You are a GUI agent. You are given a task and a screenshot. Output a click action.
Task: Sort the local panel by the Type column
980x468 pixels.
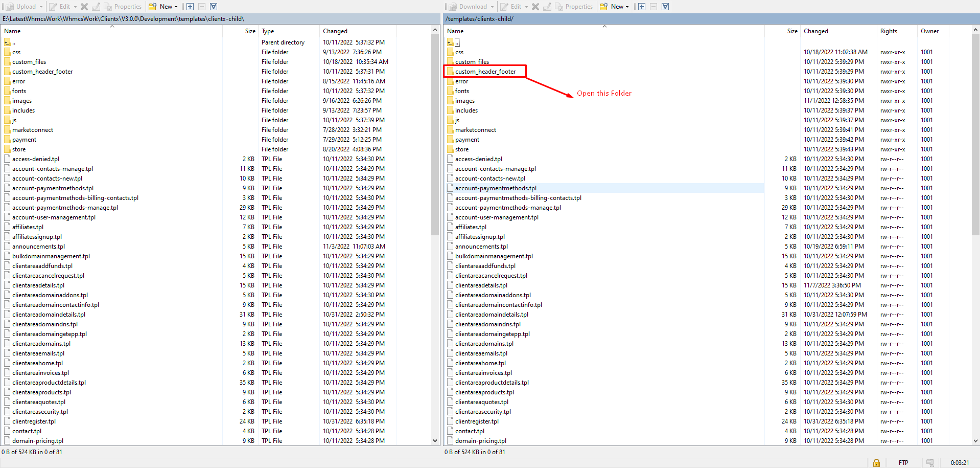(268, 31)
